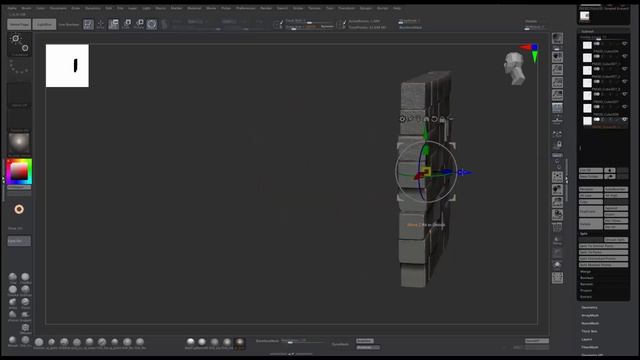This screenshot has width=640, height=360.
Task: Collapse the Split section header
Action: (584, 234)
